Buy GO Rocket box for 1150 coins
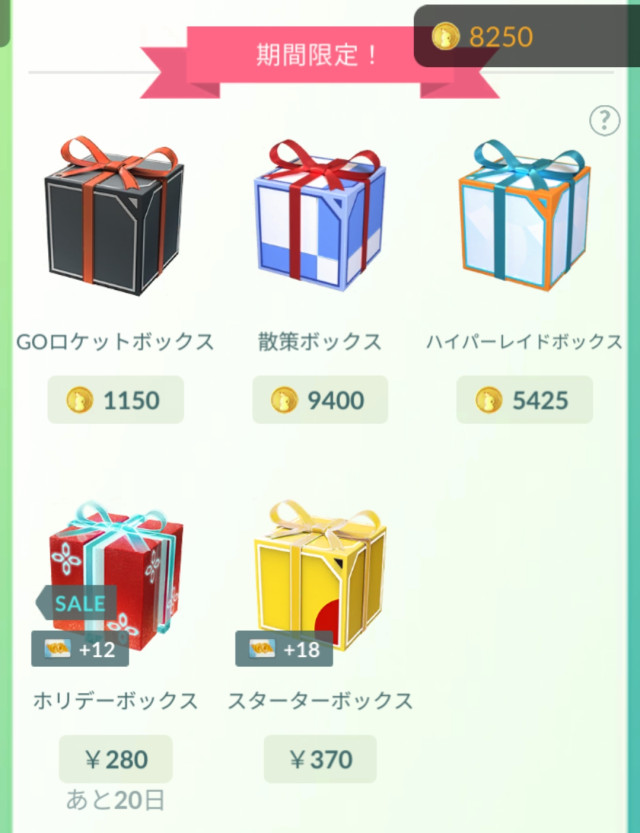 pyautogui.click(x=116, y=400)
